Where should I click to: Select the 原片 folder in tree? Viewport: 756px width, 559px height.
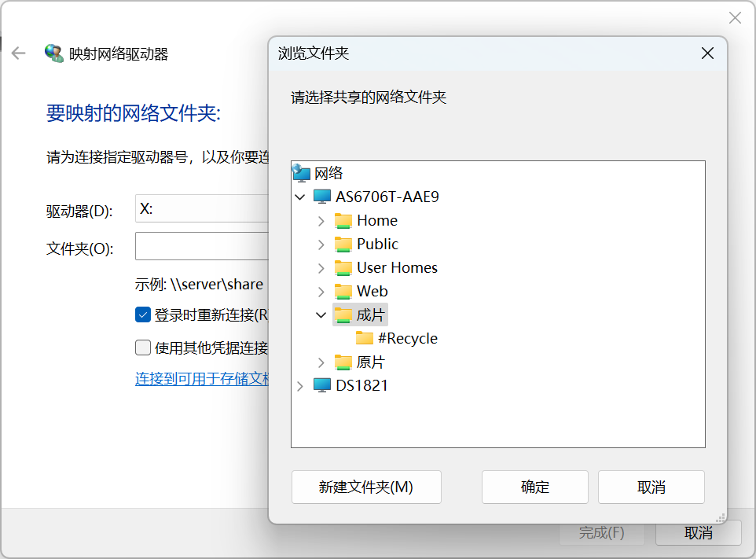[x=370, y=362]
